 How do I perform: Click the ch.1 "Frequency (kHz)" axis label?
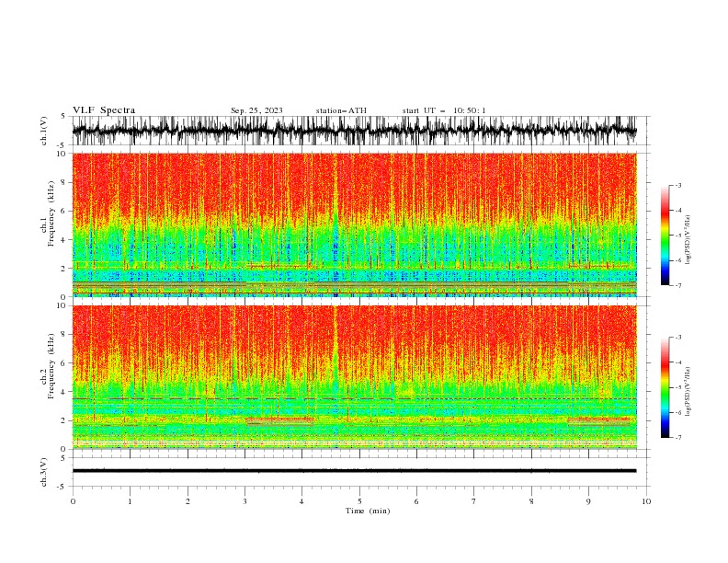tap(51, 214)
